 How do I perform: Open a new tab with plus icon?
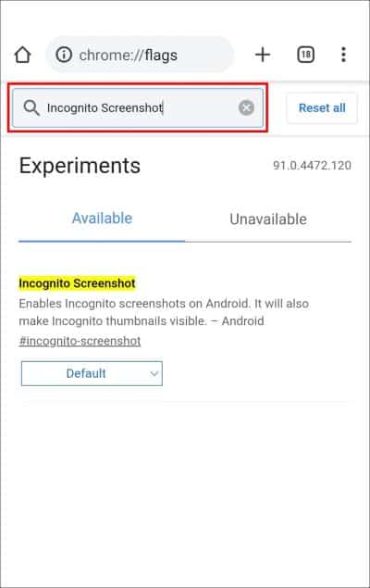tap(263, 55)
